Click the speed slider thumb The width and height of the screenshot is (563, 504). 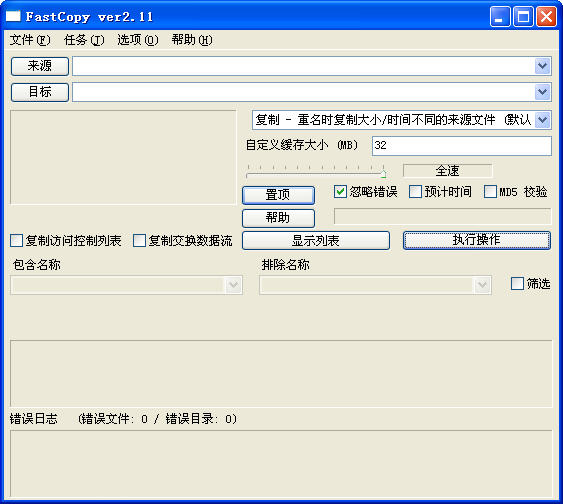point(383,174)
